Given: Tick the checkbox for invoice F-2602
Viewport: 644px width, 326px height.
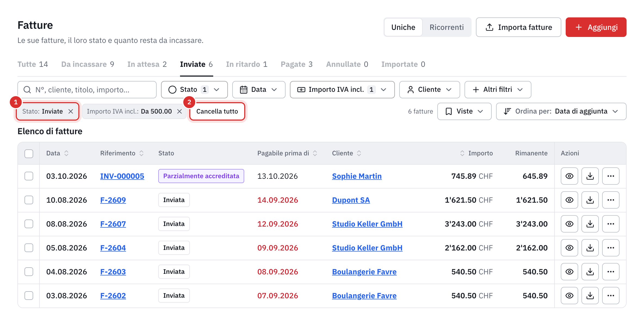Looking at the screenshot, I should point(29,296).
